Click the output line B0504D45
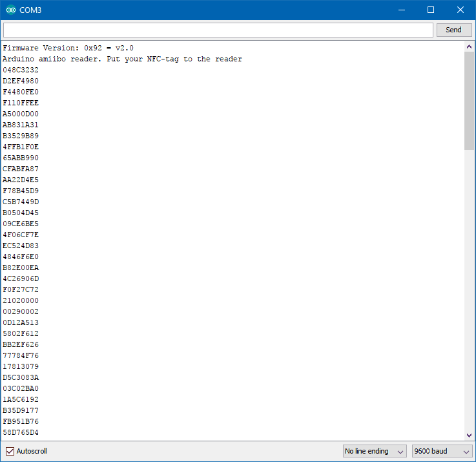 coord(21,213)
